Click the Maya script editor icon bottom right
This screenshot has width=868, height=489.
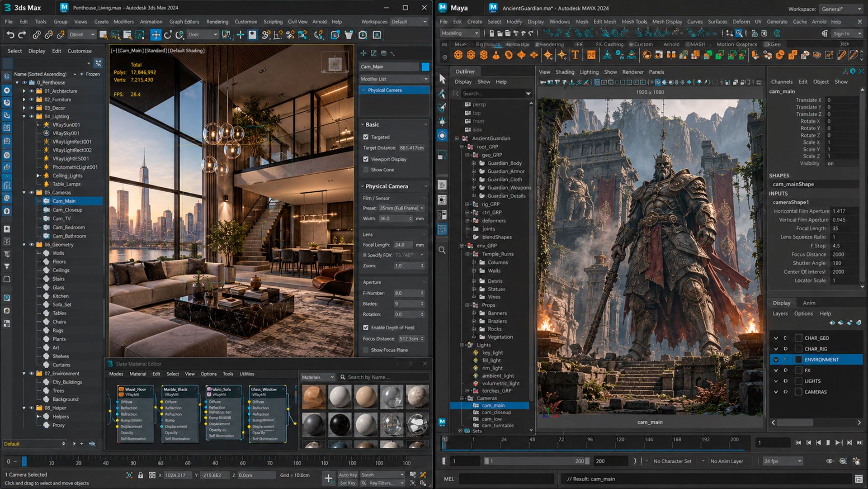click(x=859, y=479)
